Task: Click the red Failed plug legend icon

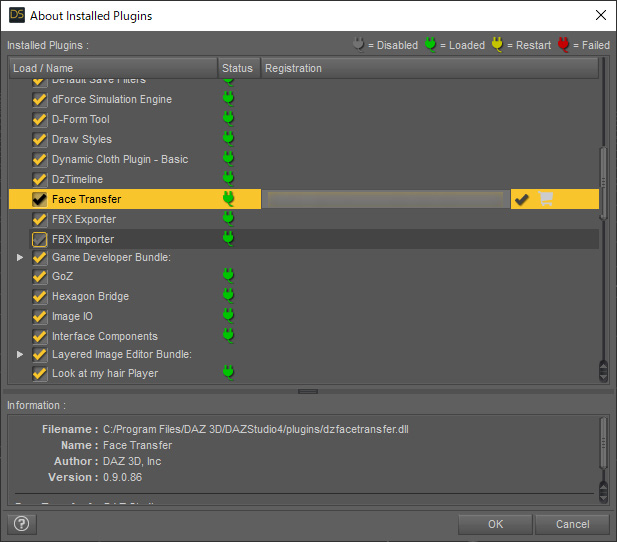Action: [563, 44]
